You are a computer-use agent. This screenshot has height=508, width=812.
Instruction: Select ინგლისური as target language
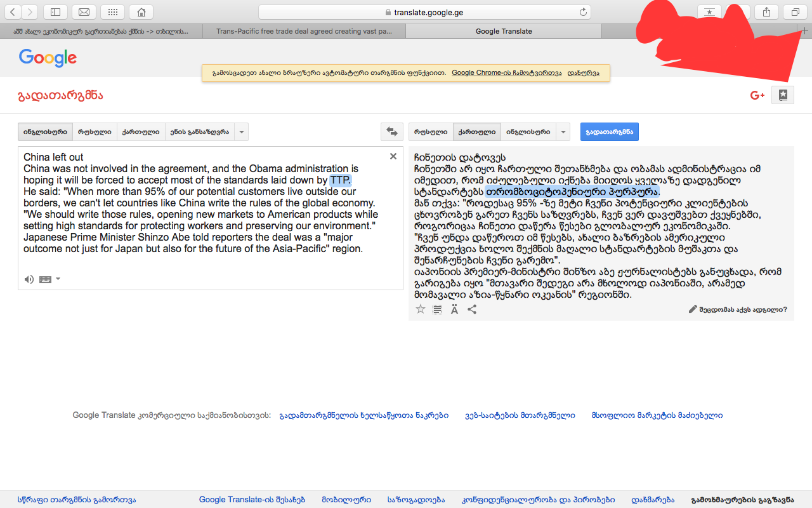(x=528, y=132)
